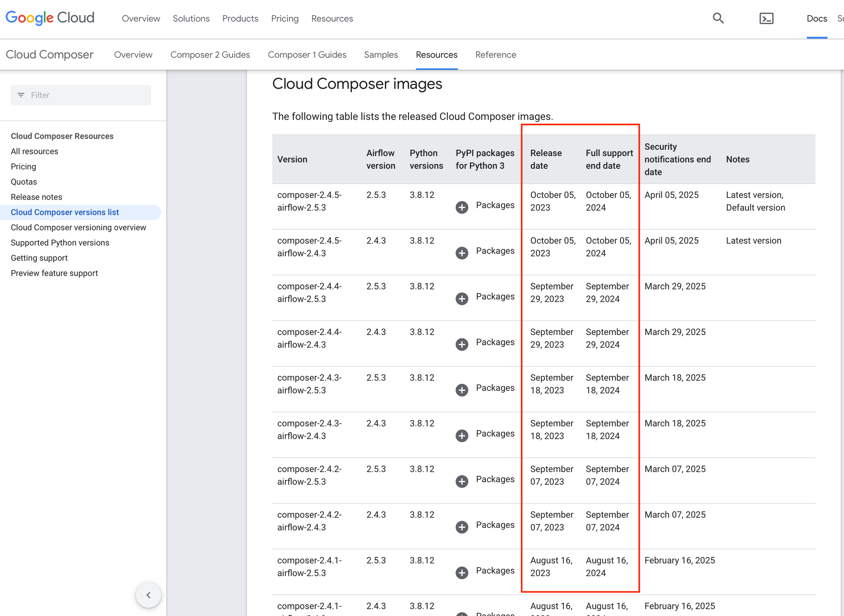Click the Pricing top navigation item
The width and height of the screenshot is (844, 616).
pos(284,19)
